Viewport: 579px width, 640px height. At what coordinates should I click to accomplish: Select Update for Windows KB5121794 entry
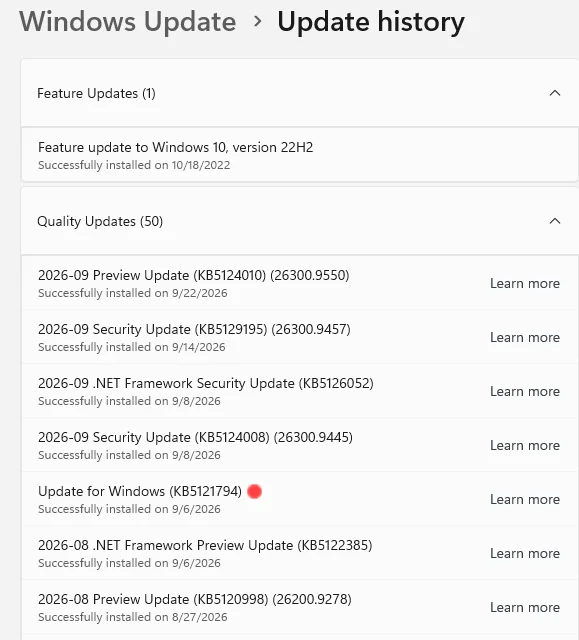pyautogui.click(x=300, y=499)
